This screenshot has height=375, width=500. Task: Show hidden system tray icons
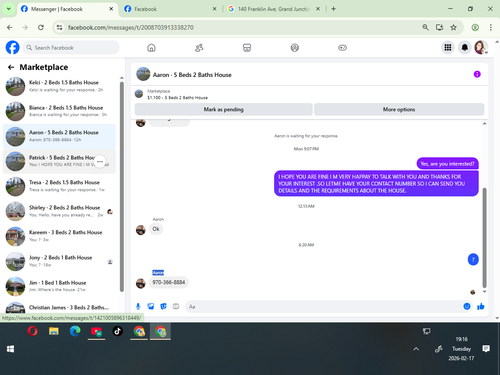[x=416, y=349]
